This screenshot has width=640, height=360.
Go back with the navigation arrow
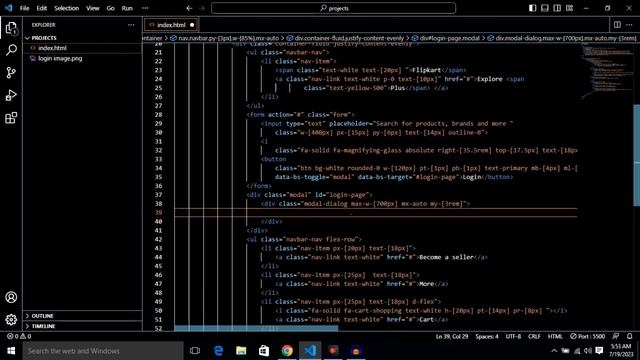pyautogui.click(x=189, y=8)
